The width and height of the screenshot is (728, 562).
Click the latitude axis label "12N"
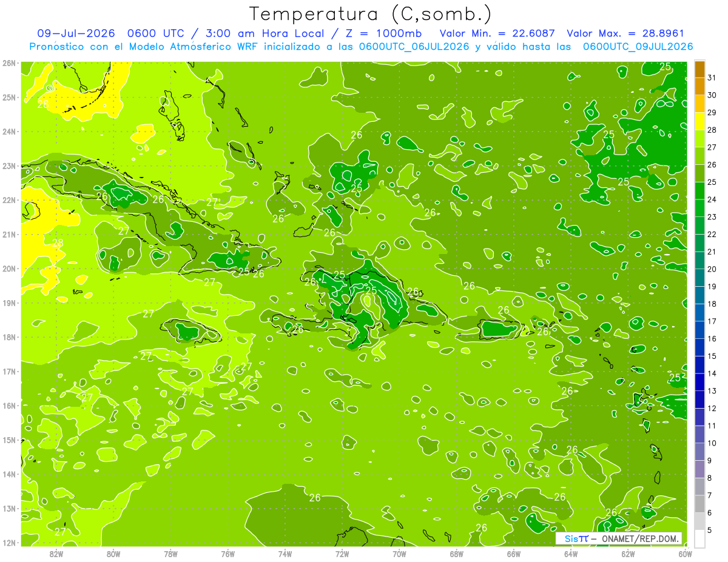pyautogui.click(x=9, y=543)
